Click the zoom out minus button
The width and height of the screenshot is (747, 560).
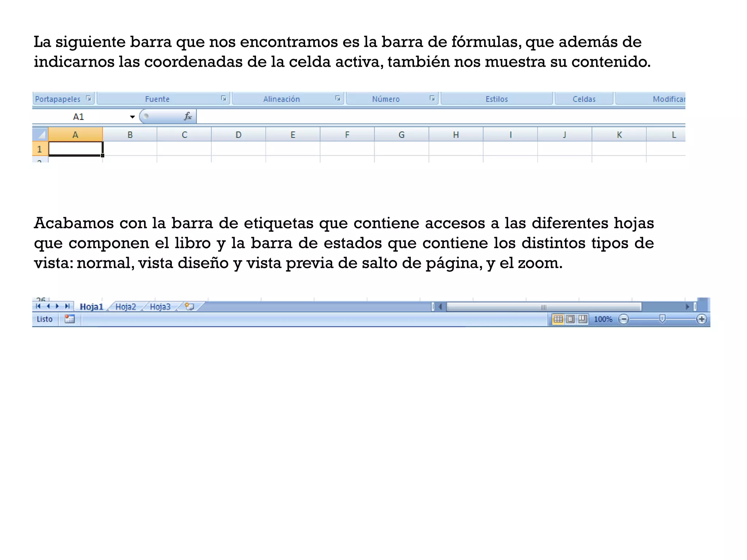pos(624,319)
